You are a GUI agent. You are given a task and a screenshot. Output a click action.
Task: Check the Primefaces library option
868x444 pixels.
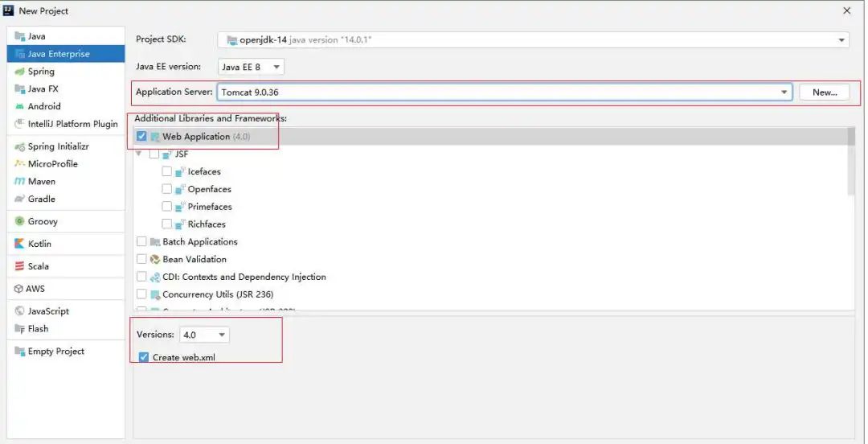(166, 206)
